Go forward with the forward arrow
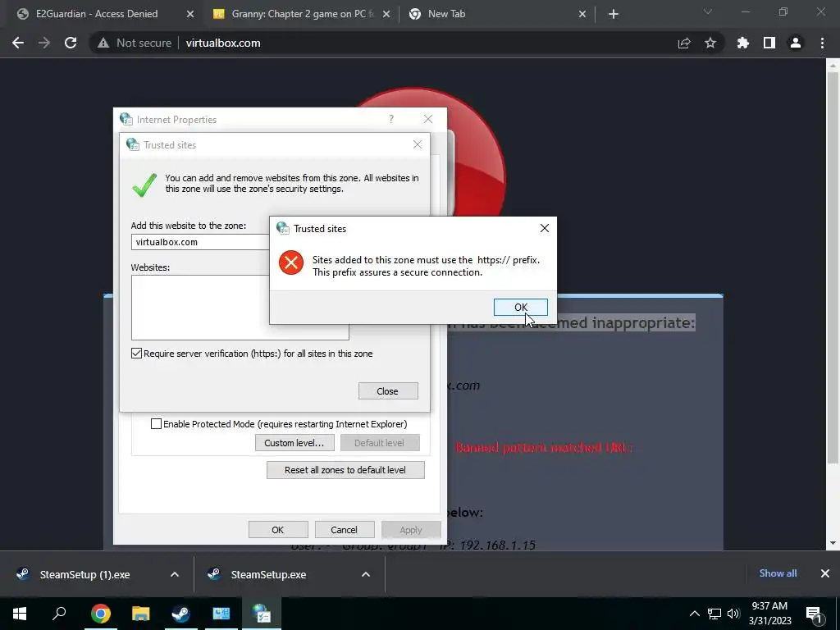 pos(44,43)
